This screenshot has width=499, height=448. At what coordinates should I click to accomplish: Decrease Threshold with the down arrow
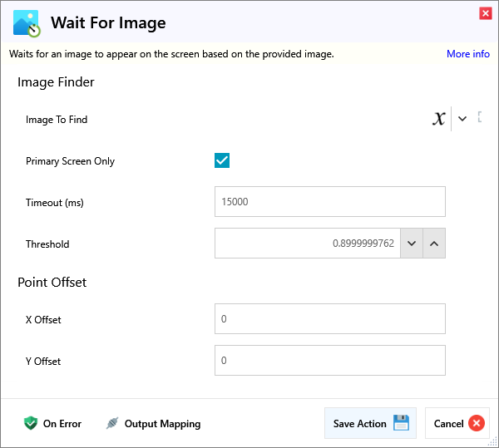click(x=412, y=244)
